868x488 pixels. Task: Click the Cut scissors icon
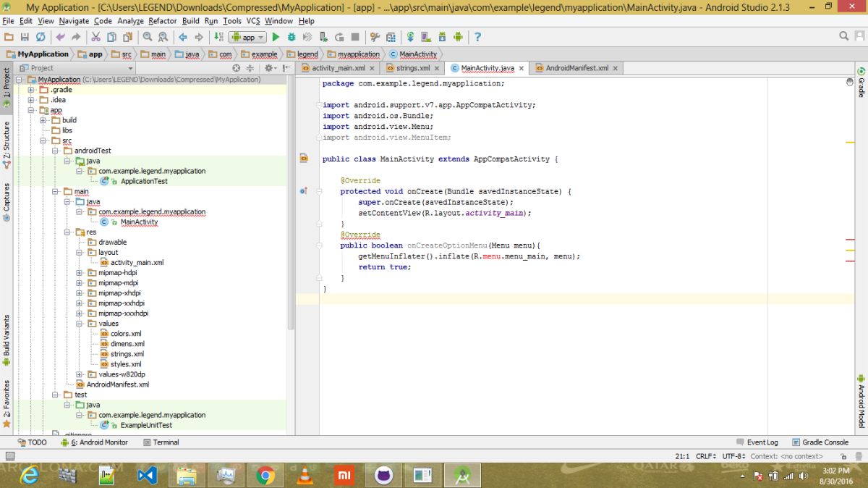[x=95, y=37]
